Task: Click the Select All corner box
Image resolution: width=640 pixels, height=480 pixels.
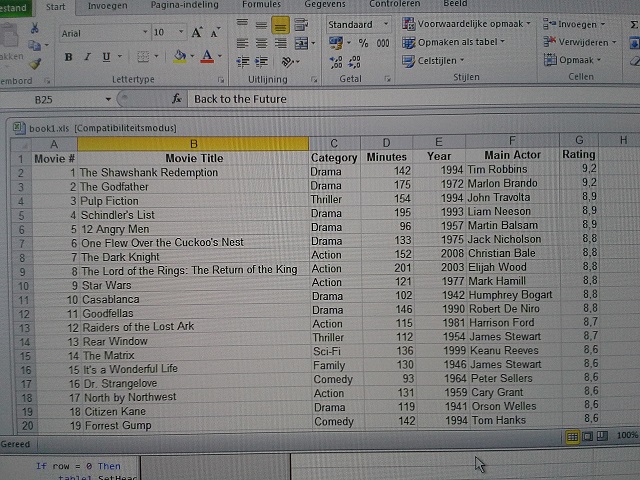Action: tap(21, 144)
